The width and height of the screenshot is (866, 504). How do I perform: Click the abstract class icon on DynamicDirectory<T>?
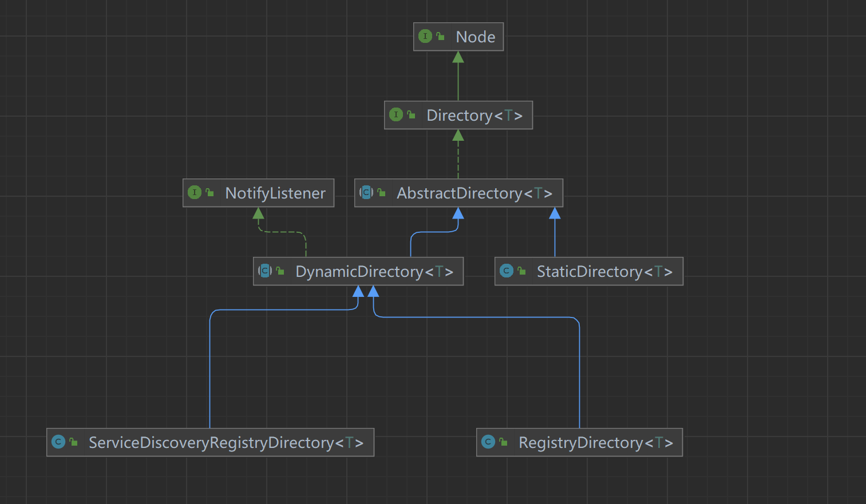(265, 271)
